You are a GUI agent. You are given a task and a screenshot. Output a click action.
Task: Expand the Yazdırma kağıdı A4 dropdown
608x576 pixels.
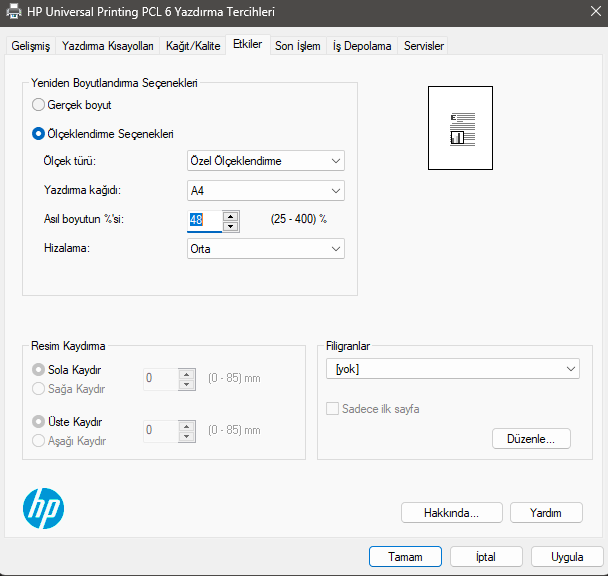[x=266, y=190]
